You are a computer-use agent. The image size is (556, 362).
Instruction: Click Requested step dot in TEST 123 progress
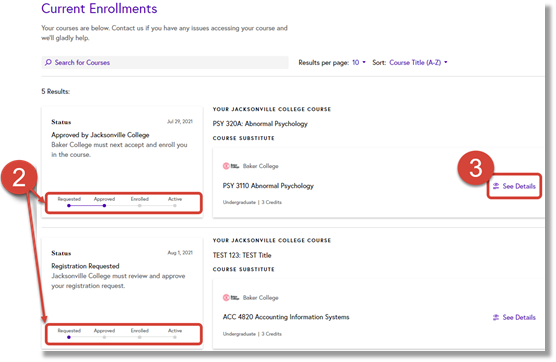pos(69,337)
